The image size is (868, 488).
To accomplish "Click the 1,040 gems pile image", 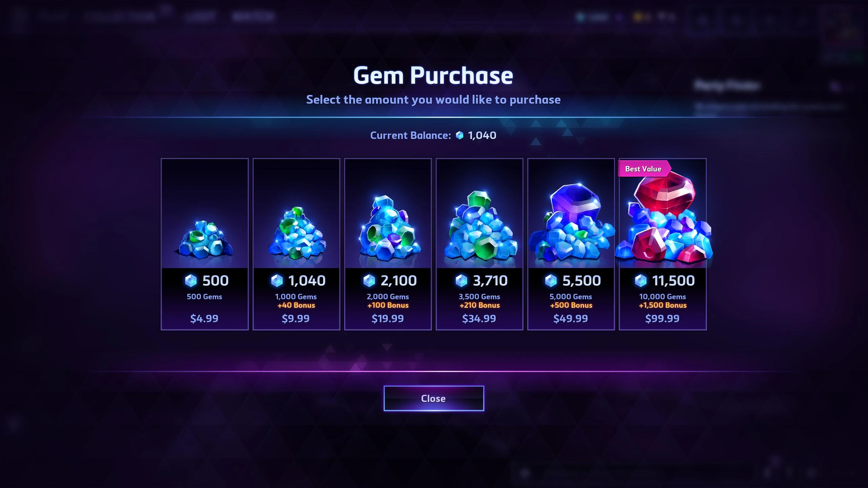I will tap(296, 233).
